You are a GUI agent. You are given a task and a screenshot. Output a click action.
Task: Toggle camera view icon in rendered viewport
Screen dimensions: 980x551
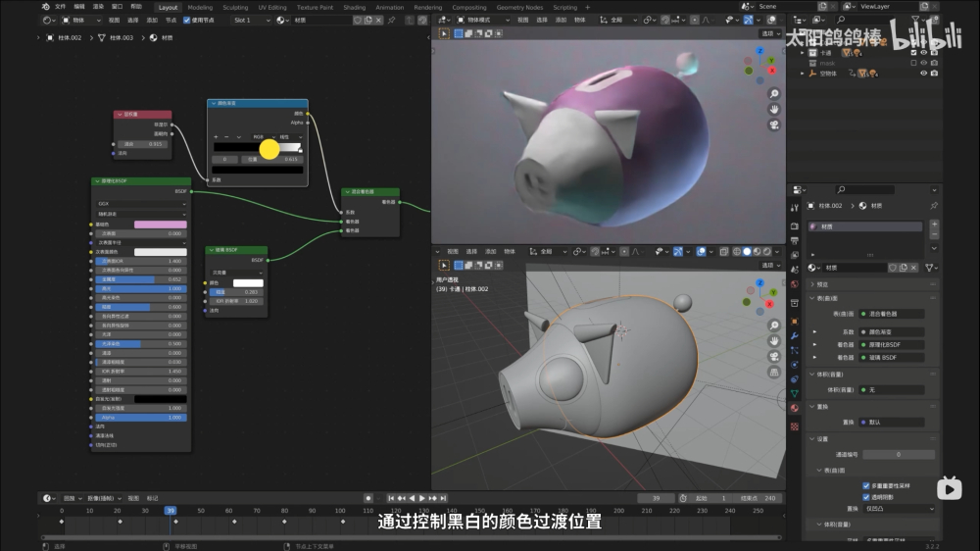(774, 125)
